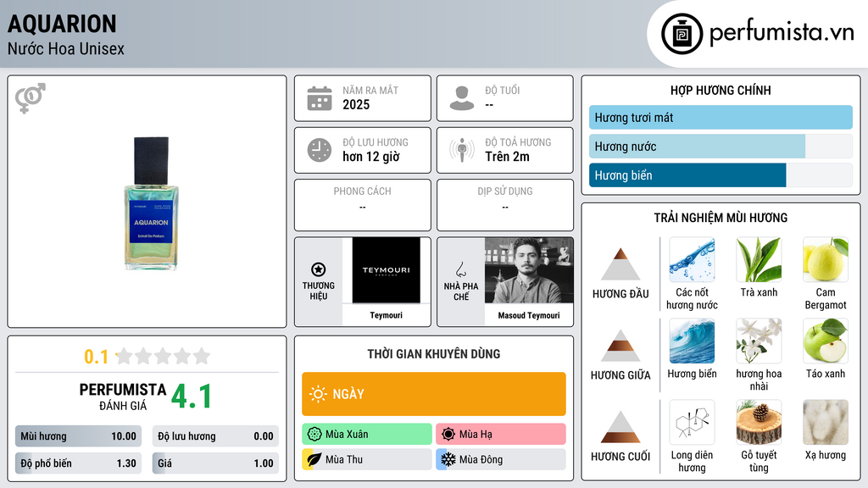Click the sun icon in the Ngày bar

[x=318, y=394]
